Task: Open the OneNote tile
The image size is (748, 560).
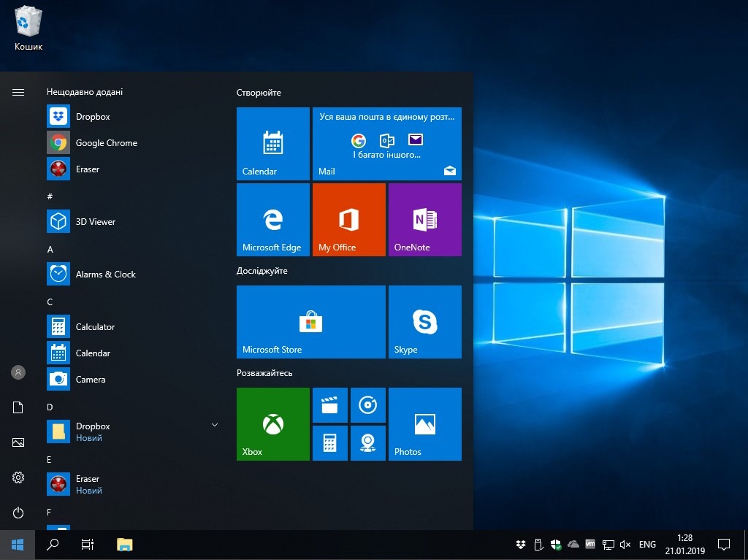Action: [424, 220]
